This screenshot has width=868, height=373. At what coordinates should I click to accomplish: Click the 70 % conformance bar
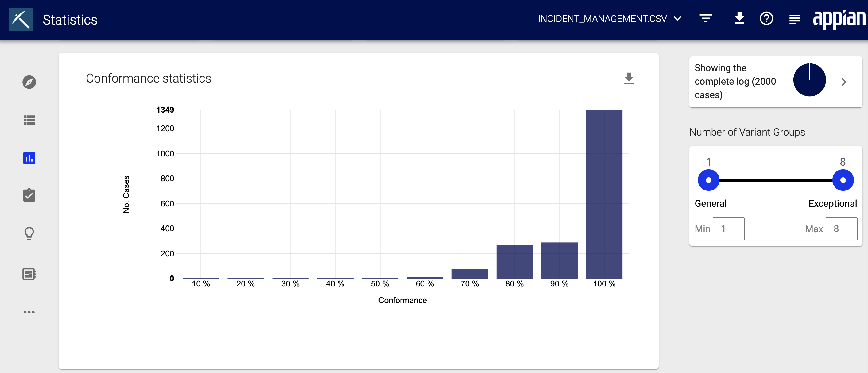tap(470, 274)
